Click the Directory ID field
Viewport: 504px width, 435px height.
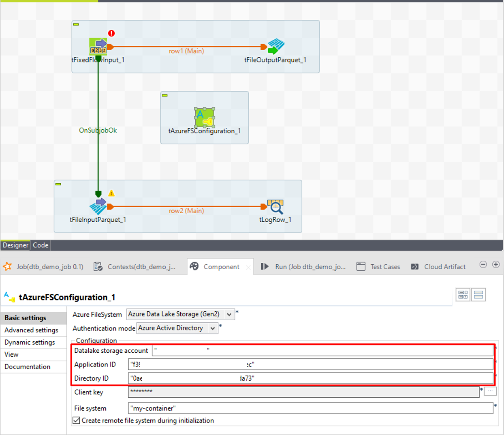click(311, 378)
